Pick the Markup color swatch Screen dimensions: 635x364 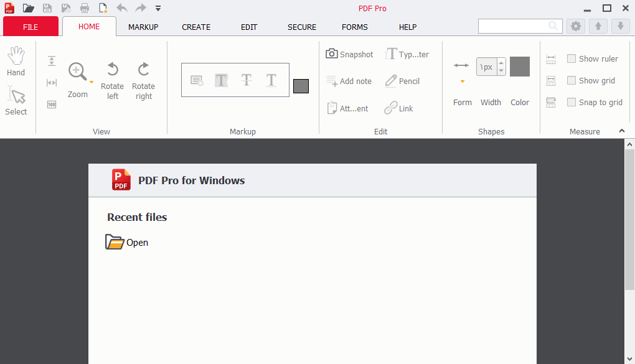point(301,86)
